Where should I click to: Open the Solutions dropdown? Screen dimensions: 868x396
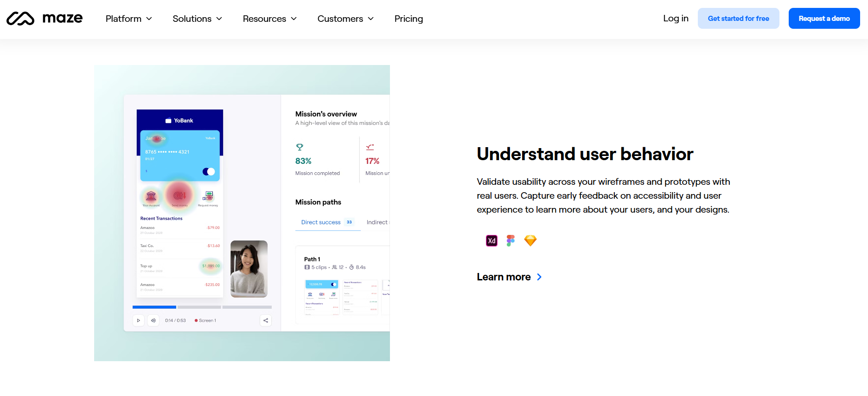pos(198,19)
